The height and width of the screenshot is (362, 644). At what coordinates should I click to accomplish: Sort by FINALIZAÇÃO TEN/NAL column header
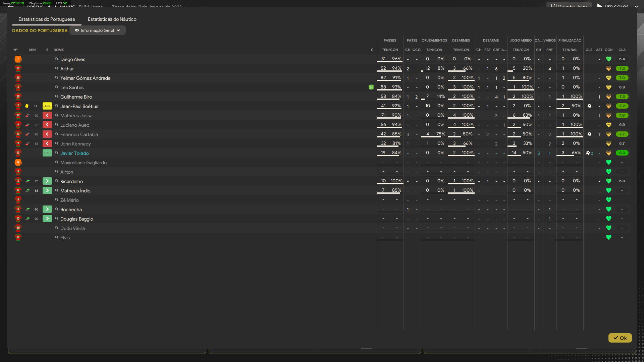570,50
